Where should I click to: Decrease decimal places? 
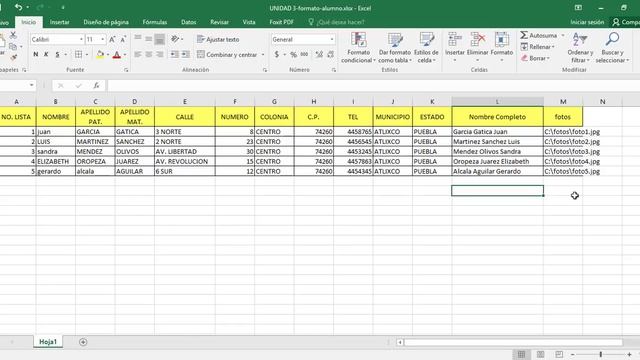click(330, 54)
